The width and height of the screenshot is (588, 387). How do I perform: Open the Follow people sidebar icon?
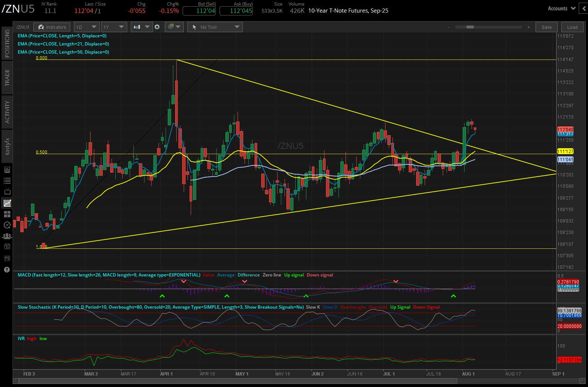(7, 236)
